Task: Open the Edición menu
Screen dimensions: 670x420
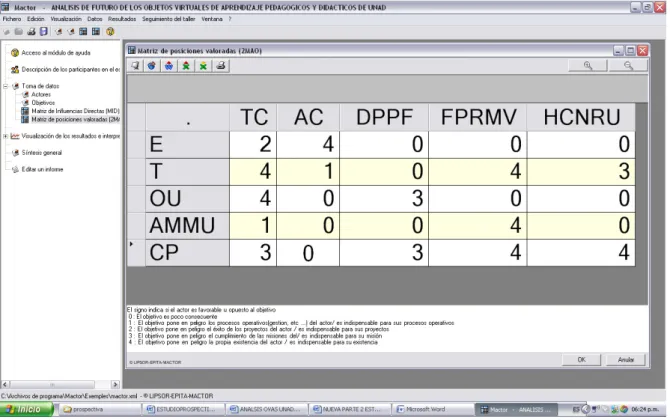Action: tap(35, 19)
